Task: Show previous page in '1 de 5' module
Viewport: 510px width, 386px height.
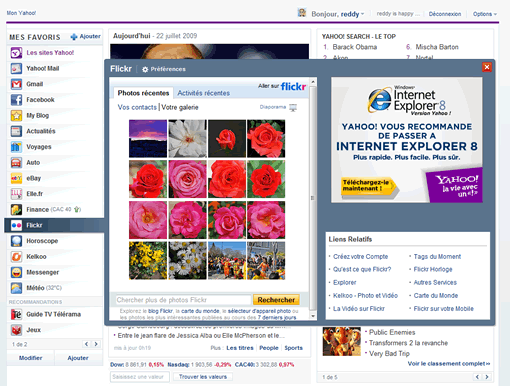Action: click(477, 377)
